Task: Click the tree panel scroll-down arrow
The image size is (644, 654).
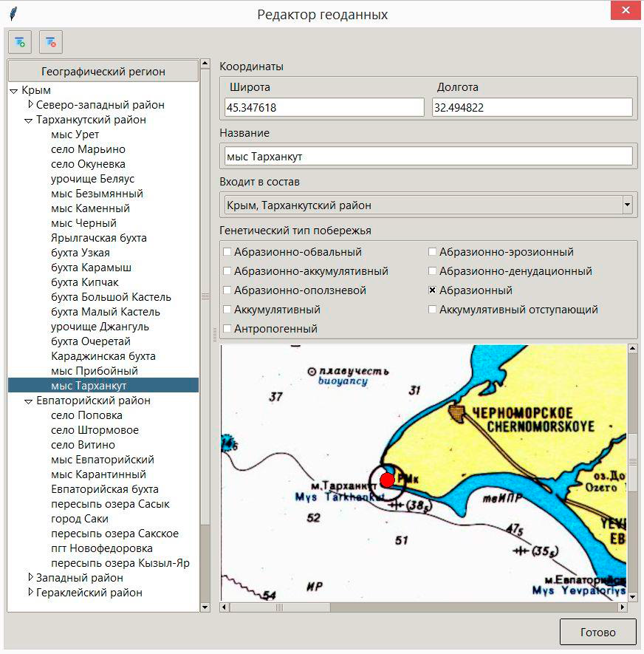Action: (x=205, y=607)
